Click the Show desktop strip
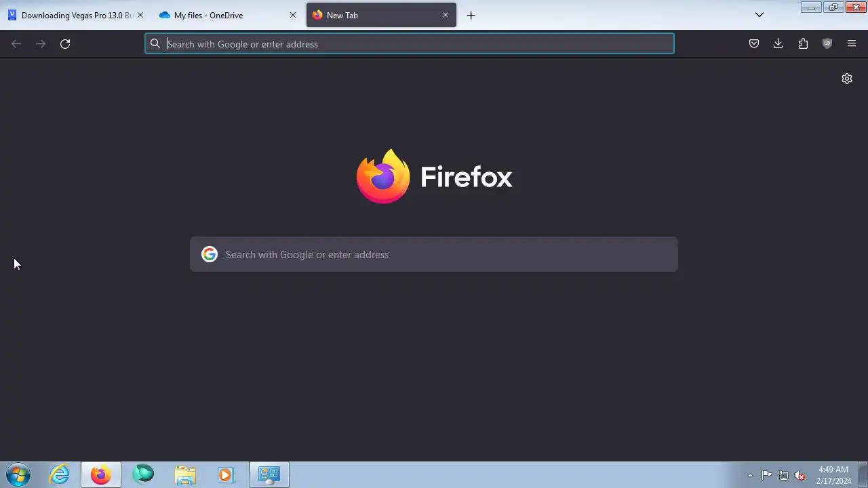Screen dimensions: 868x488 tap(863, 474)
